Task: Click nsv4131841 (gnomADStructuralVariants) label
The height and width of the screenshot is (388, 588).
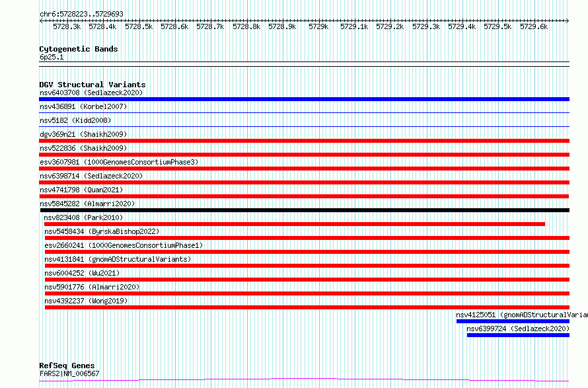Action: point(118,259)
